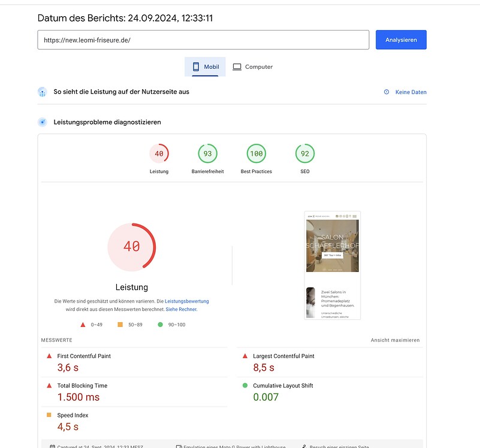Expand metrics view with Ansicht maximieren

pos(395,340)
